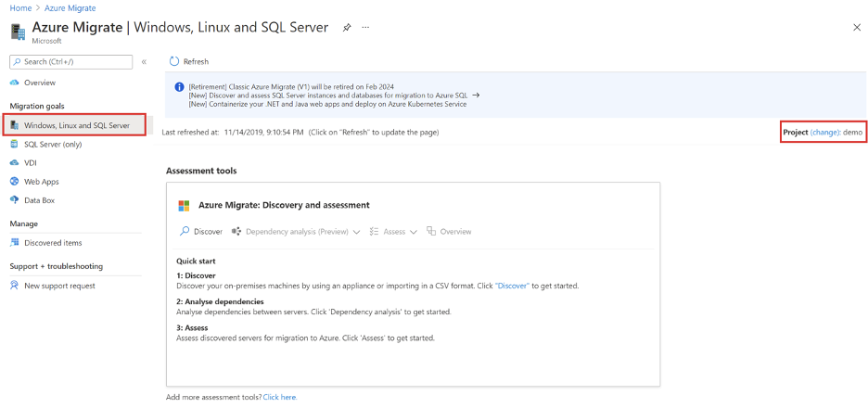Screen dimensions: 868x408
Task: Click the change project link
Action: 824,133
